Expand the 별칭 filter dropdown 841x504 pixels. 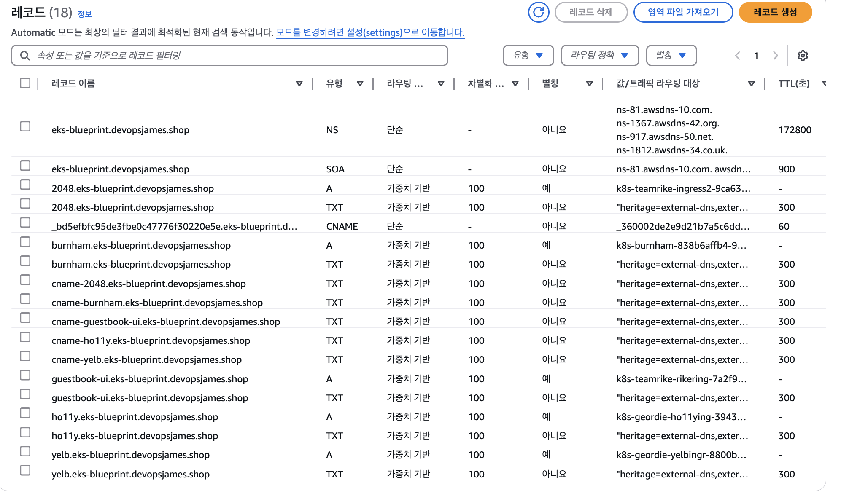671,56
